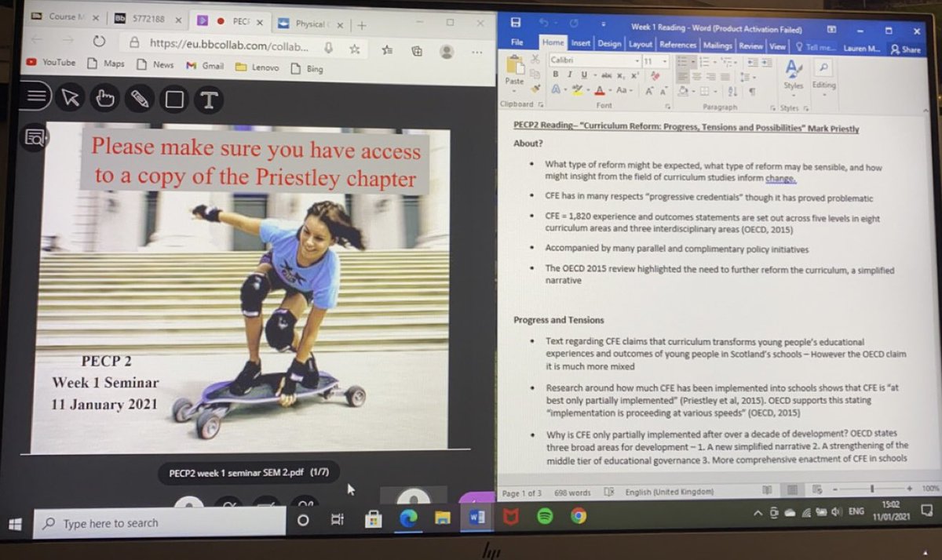Toggle show paragraph marks pilcrow
942x560 pixels.
pos(752,91)
